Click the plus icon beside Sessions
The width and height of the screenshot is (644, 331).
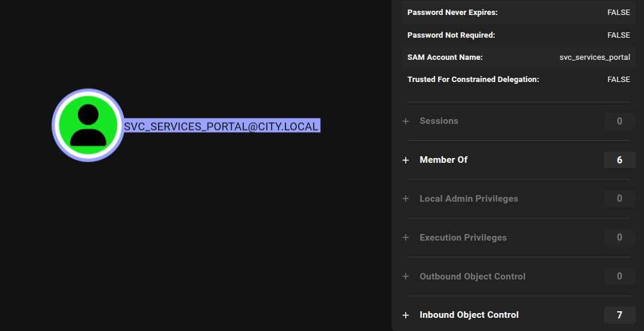pyautogui.click(x=406, y=121)
